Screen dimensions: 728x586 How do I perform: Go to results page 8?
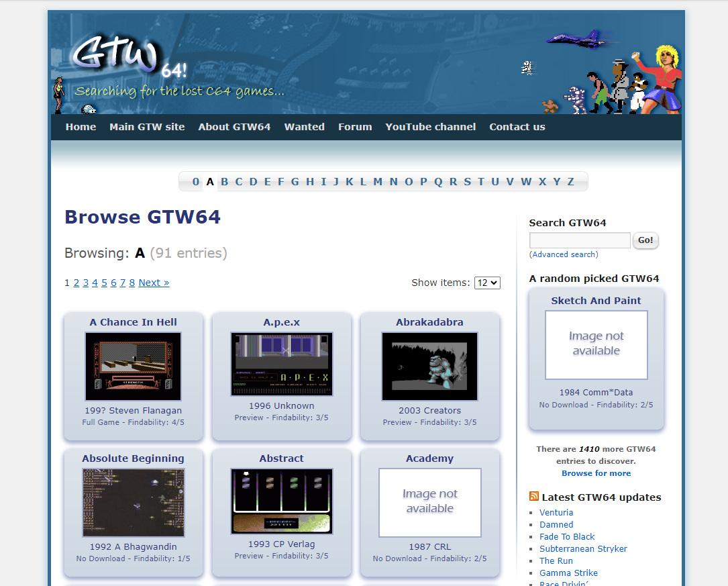pos(132,283)
